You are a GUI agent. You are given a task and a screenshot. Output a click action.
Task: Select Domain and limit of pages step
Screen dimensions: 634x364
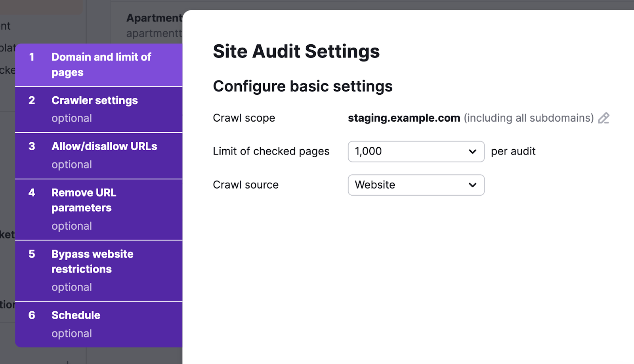pyautogui.click(x=101, y=65)
